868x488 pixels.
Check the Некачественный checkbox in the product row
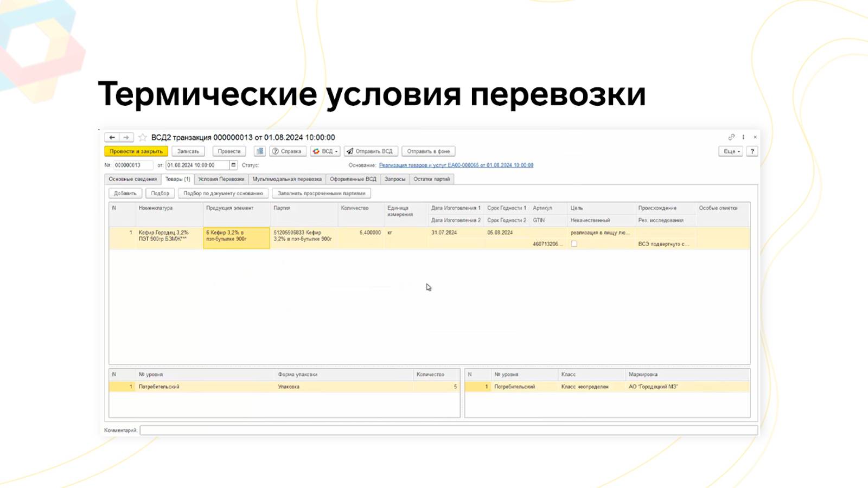tap(574, 244)
